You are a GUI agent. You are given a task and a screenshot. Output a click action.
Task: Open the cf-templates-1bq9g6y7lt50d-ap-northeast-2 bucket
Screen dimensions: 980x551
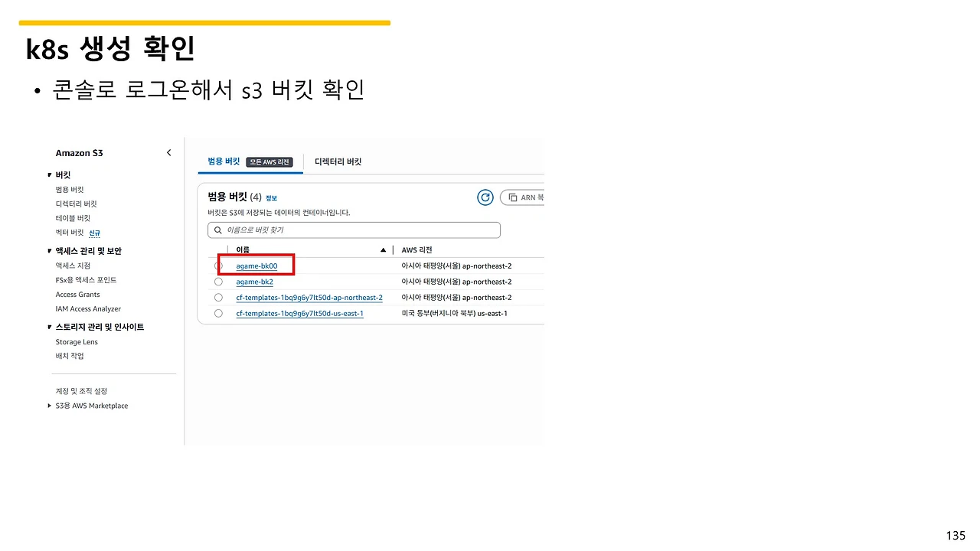(309, 298)
